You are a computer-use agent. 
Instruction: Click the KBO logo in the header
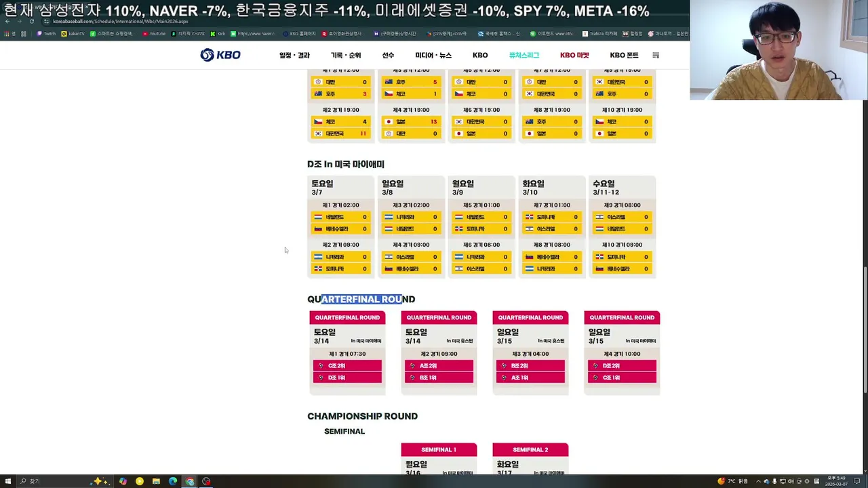pos(220,55)
